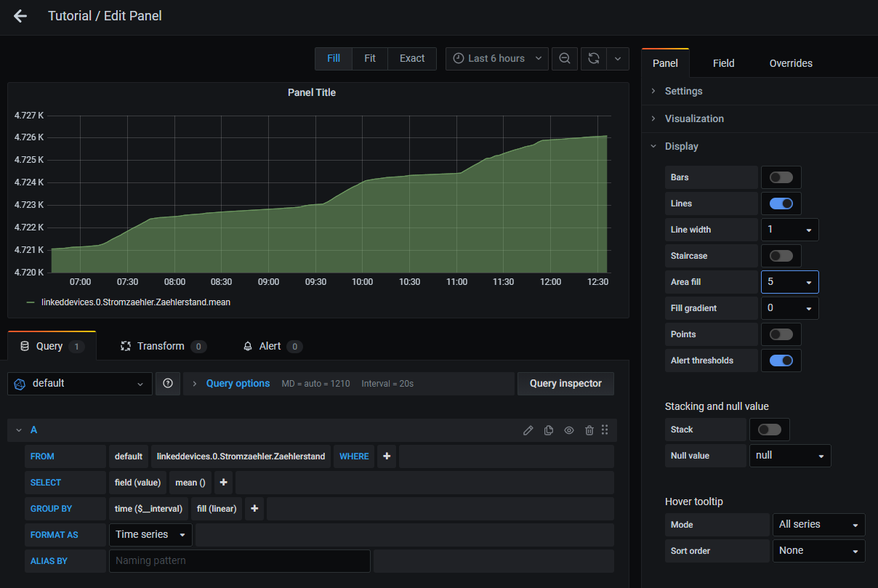Viewport: 878px width, 588px height.
Task: Edit query A with the pencil icon
Action: coord(528,430)
